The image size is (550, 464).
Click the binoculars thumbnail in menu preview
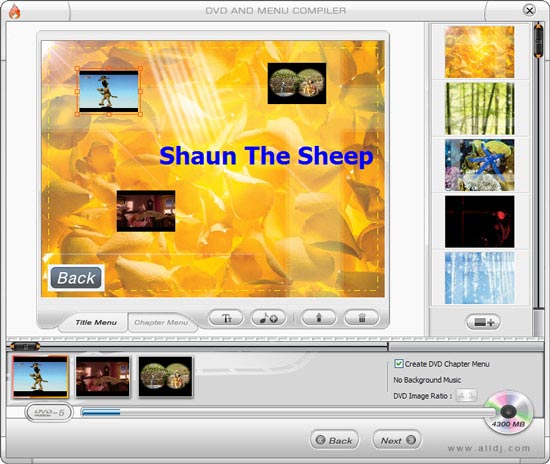(297, 83)
